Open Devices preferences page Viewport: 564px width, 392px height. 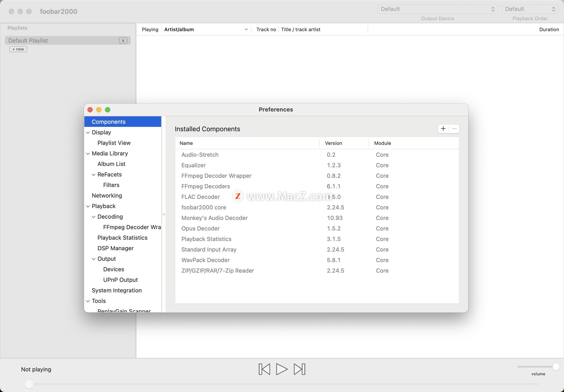(113, 269)
